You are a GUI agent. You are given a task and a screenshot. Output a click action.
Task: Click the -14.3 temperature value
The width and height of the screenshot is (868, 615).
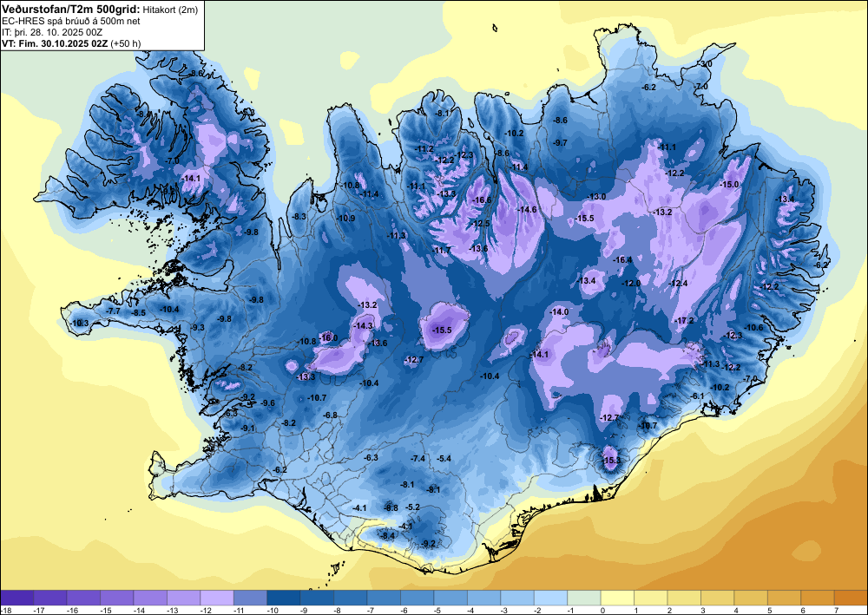point(363,326)
